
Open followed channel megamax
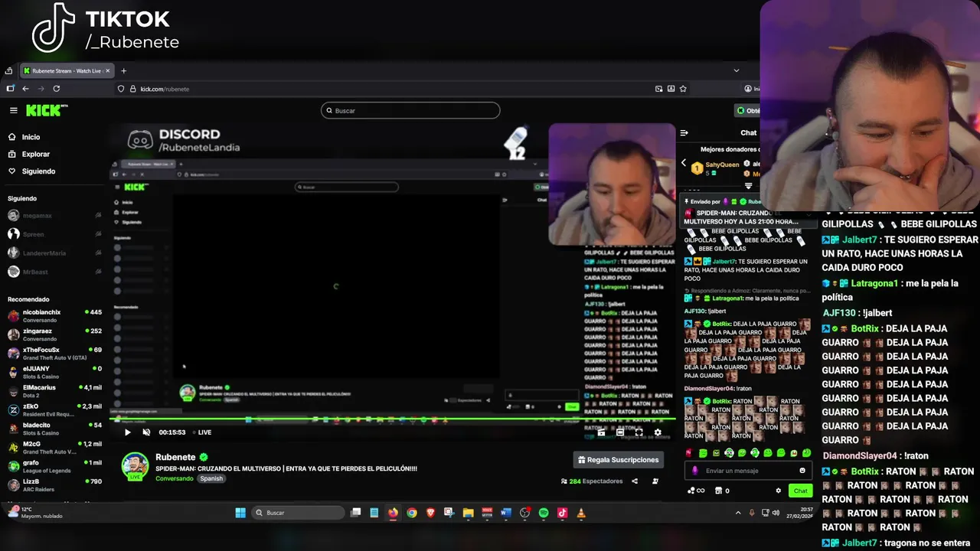(x=54, y=216)
